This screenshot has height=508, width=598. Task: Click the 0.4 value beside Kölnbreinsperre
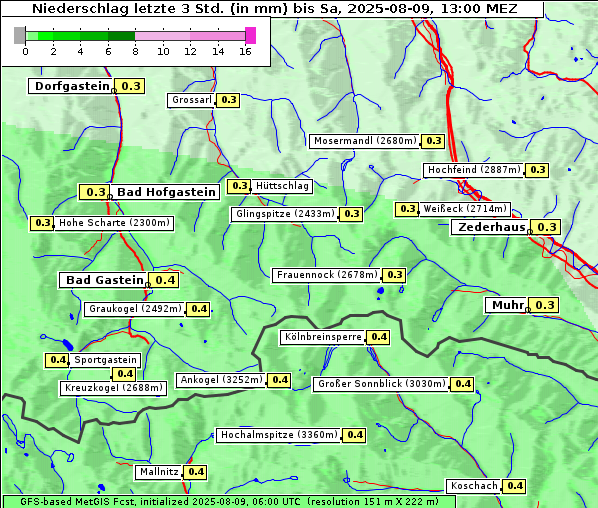pos(378,337)
